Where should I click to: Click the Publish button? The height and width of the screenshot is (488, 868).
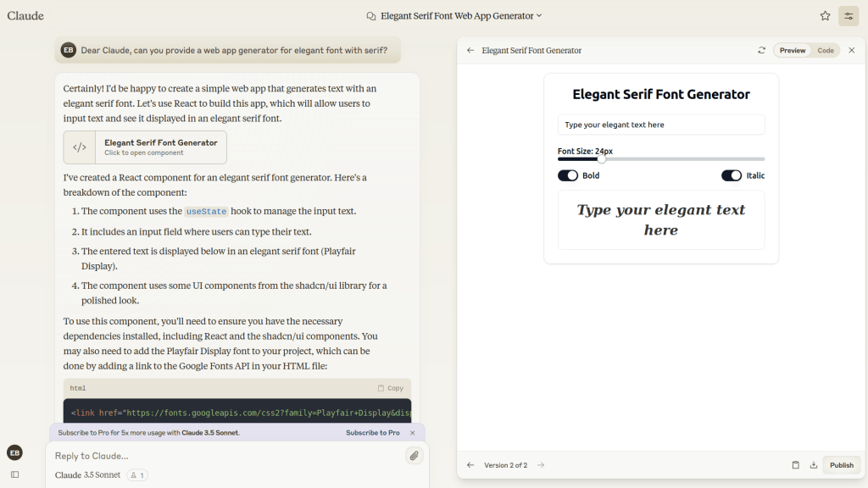coord(841,465)
